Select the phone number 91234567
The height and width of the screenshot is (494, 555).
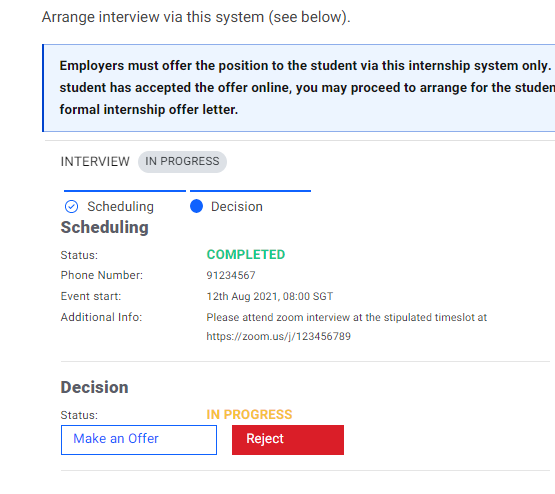pyautogui.click(x=231, y=275)
